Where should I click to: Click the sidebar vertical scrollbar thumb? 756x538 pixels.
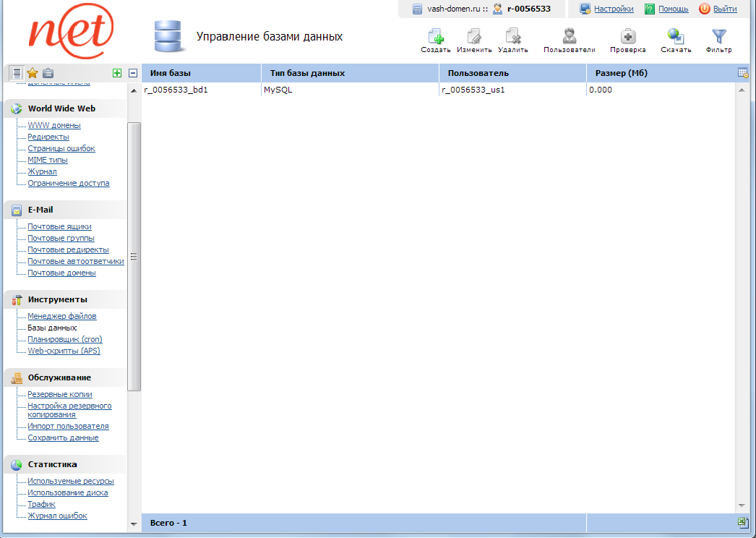click(x=134, y=257)
